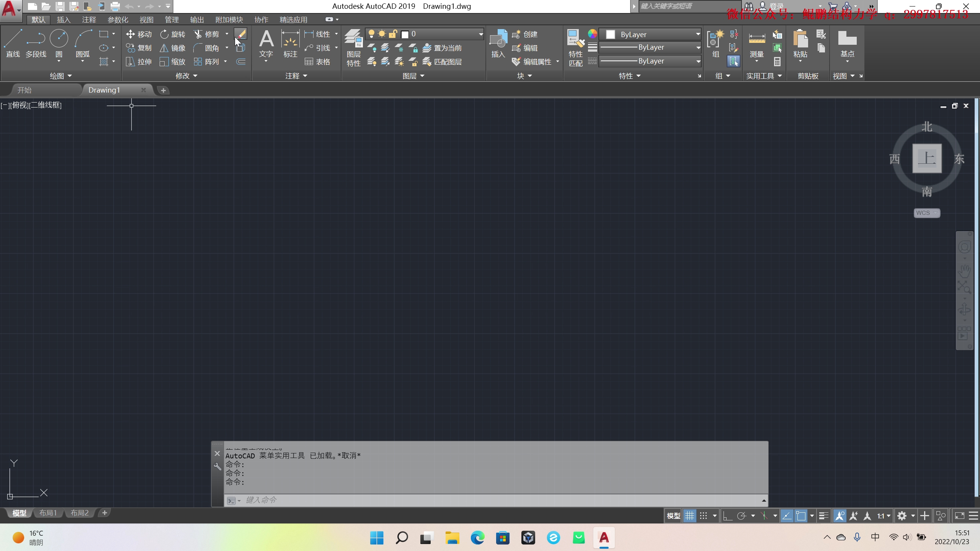The height and width of the screenshot is (551, 980).
Task: Activate the 镜像 (Mirror) tool
Action: coord(173,48)
